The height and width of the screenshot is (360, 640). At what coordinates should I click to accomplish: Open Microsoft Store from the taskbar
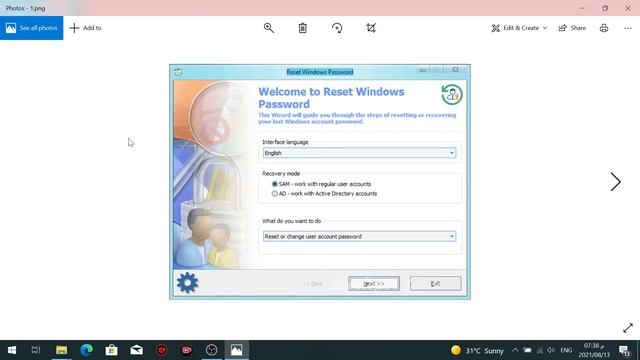tap(111, 350)
